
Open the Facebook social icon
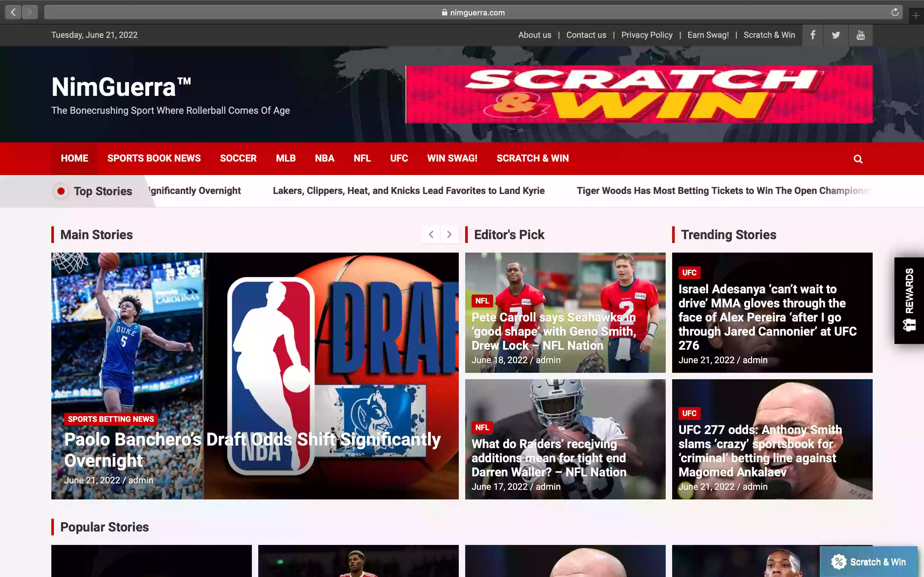813,35
